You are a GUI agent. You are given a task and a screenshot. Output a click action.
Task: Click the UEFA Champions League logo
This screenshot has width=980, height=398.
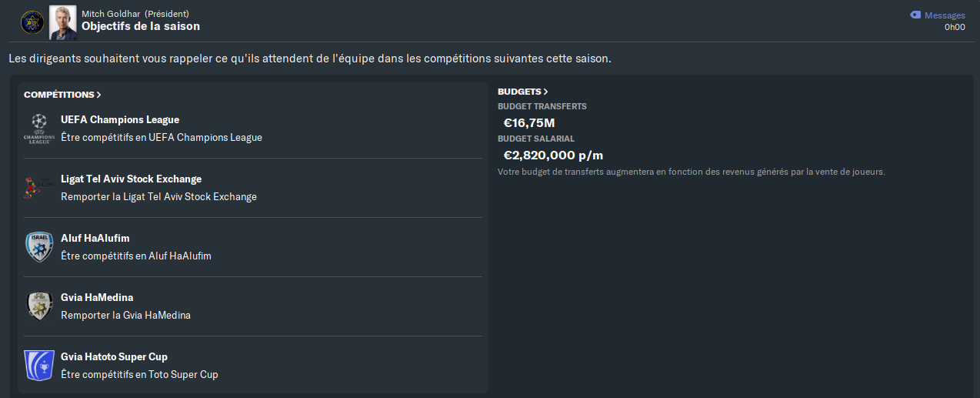point(38,129)
